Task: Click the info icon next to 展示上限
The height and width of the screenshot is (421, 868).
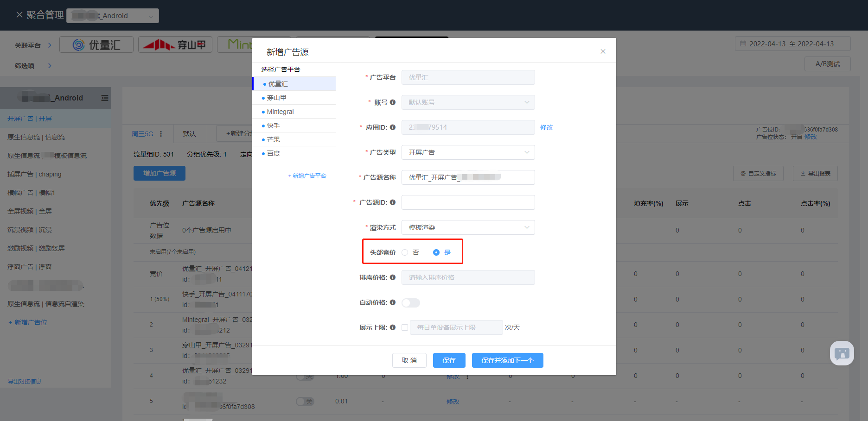Action: [x=393, y=327]
